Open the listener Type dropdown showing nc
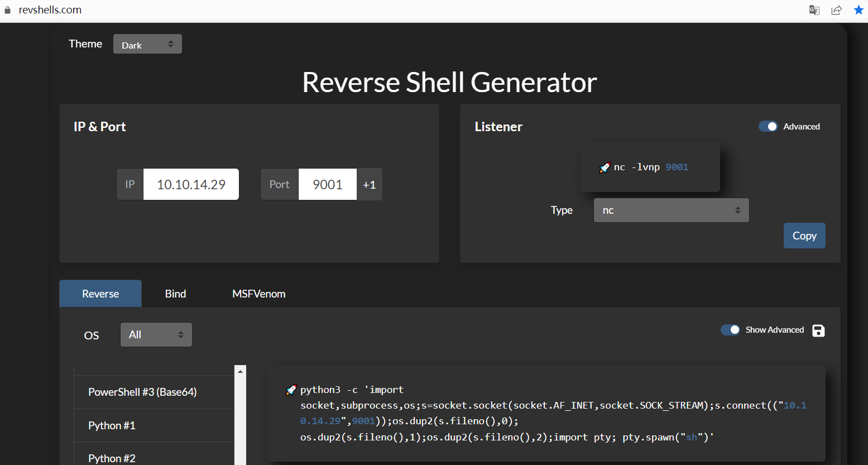This screenshot has width=868, height=465. [x=671, y=210]
